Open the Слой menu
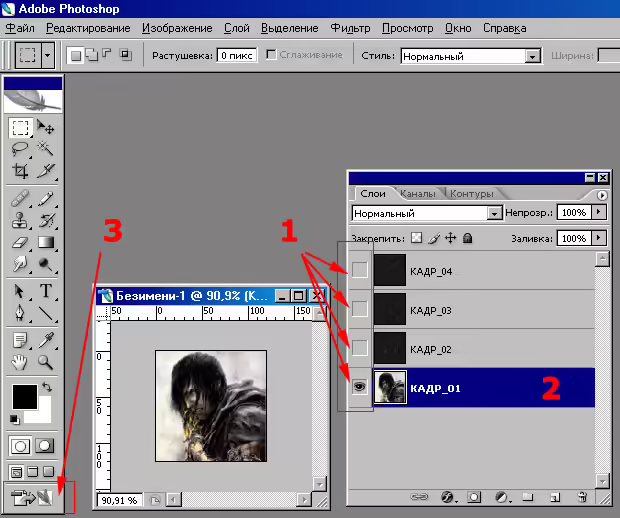Viewport: 620px width, 518px height. pyautogui.click(x=236, y=28)
